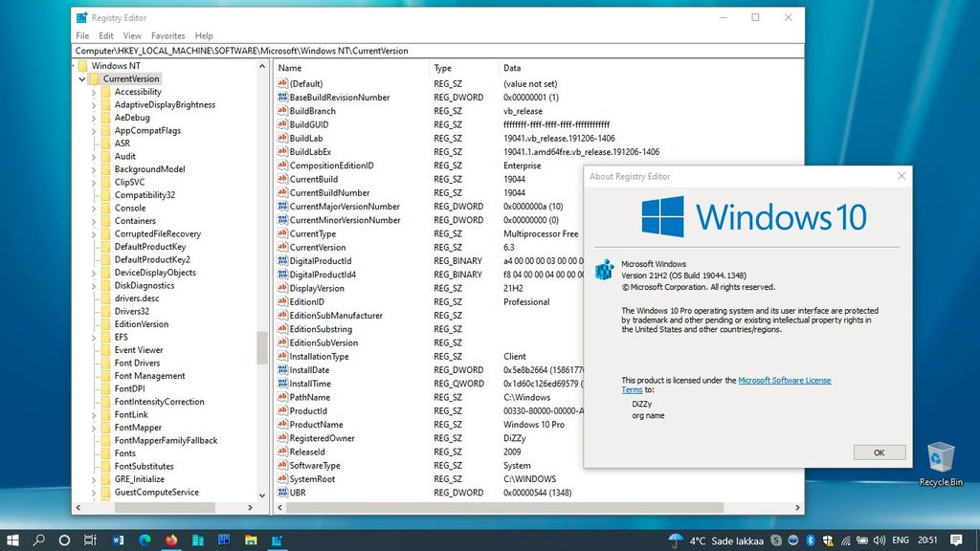Open the Bluetooth tray icon
Screen dimensions: 980x551
pos(811,540)
